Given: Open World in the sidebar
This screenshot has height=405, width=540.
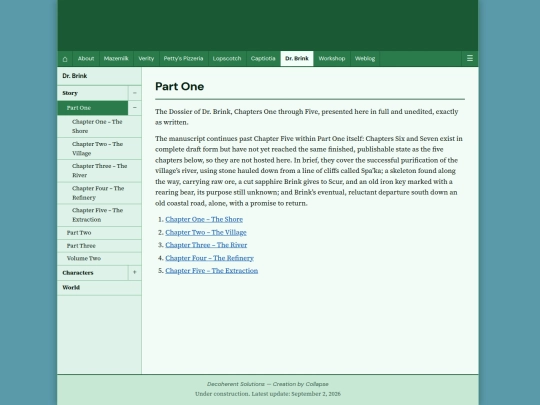Looking at the screenshot, I should pyautogui.click(x=99, y=288).
